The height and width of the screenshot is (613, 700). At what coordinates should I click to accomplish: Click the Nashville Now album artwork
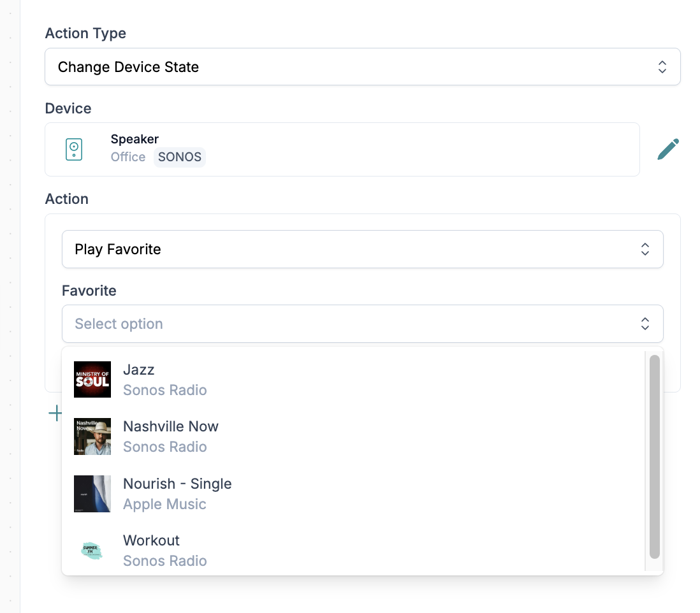pos(92,436)
